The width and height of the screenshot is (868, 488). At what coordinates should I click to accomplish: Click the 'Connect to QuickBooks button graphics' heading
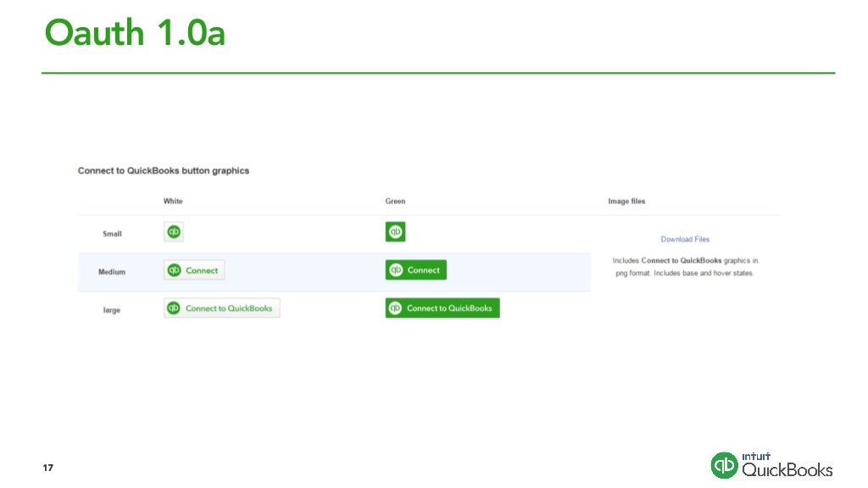164,171
